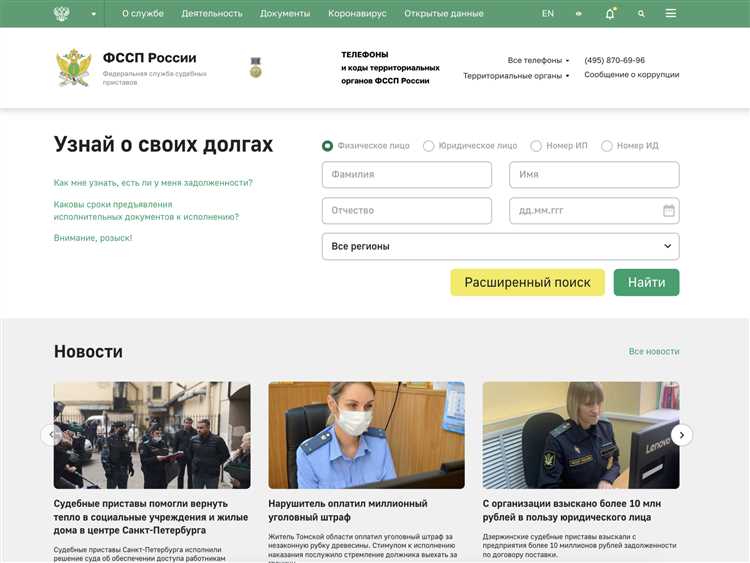Open headline С организации взыскано более 10 млн
Image resolution: width=750 pixels, height=563 pixels.
[572, 510]
